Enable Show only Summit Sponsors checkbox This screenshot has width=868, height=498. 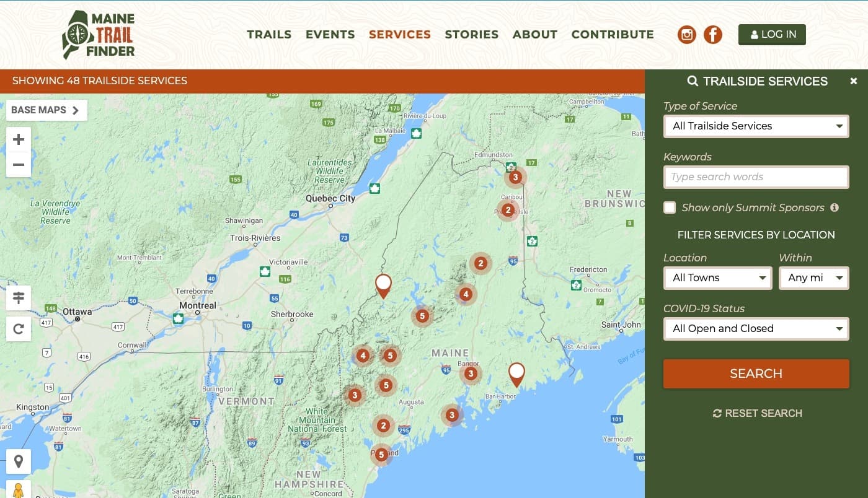point(670,207)
